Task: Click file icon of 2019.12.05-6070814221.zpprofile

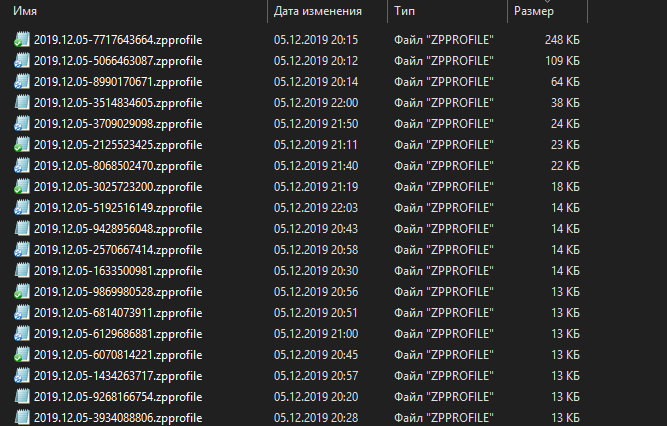Action: 22,355
